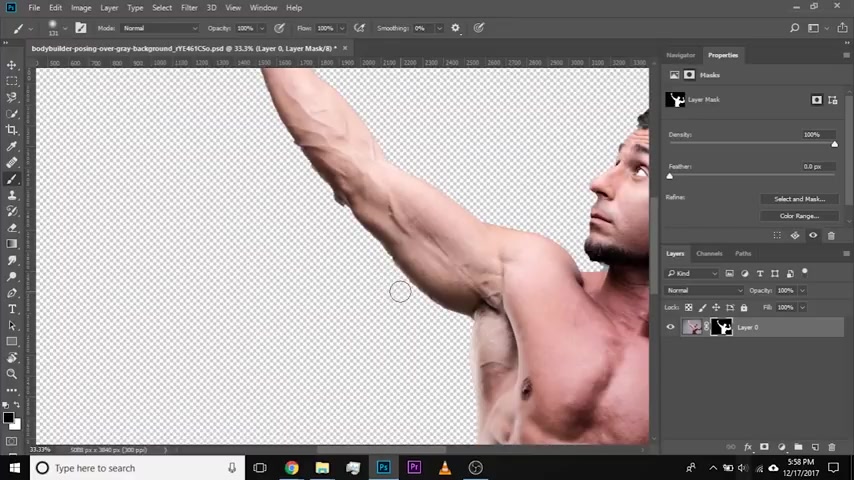Open smoothing options gear
The width and height of the screenshot is (854, 480).
pos(455,28)
